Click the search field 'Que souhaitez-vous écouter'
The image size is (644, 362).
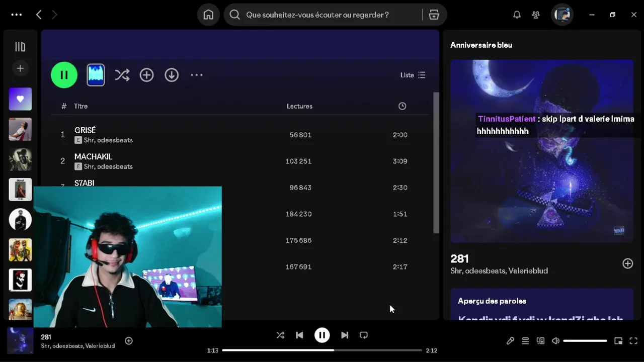pos(317,15)
